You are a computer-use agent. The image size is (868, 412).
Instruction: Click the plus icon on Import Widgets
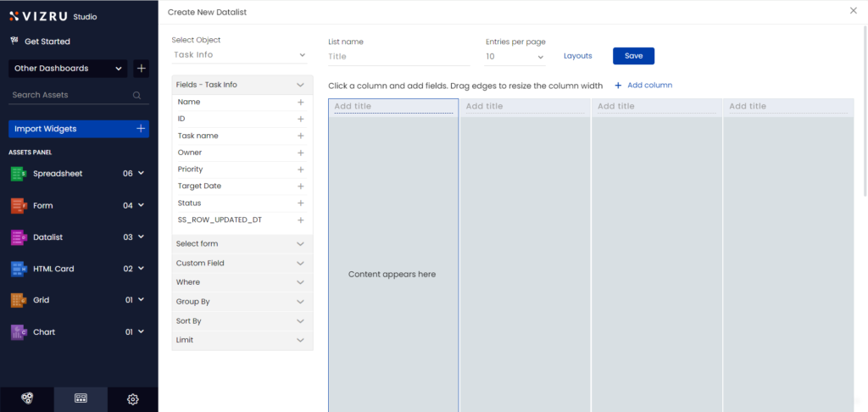click(141, 129)
